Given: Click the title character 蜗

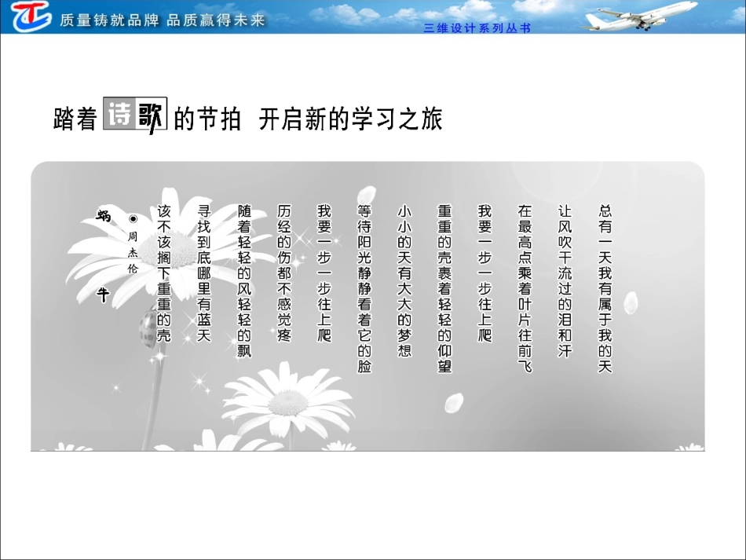Looking at the screenshot, I should click(103, 216).
